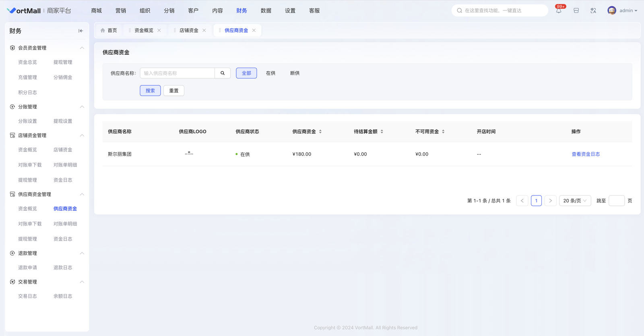Screen dimensions: 644x336
Task: Sort by 供应商资金 column sort icon
Action: [320, 132]
